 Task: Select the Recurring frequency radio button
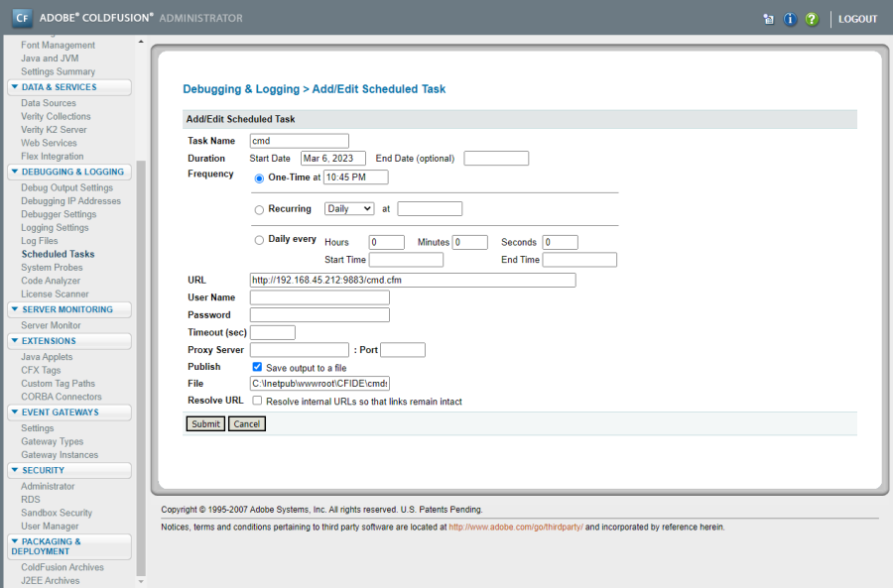tap(259, 209)
